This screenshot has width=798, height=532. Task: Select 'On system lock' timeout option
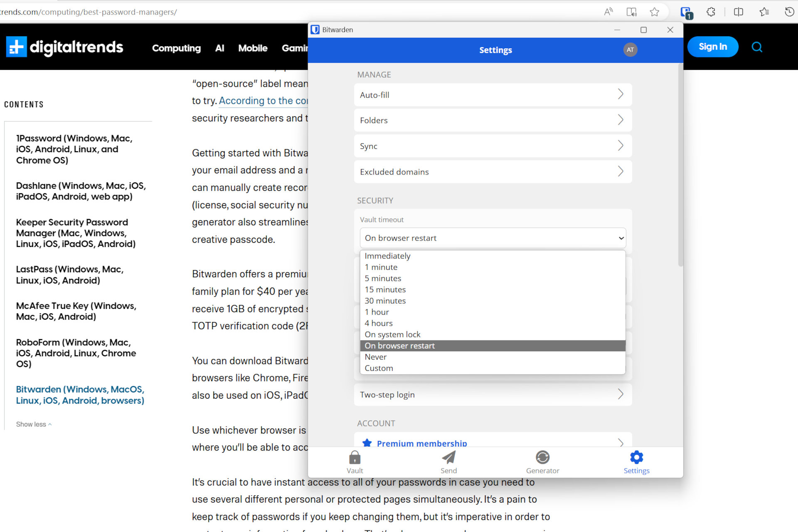pyautogui.click(x=392, y=334)
